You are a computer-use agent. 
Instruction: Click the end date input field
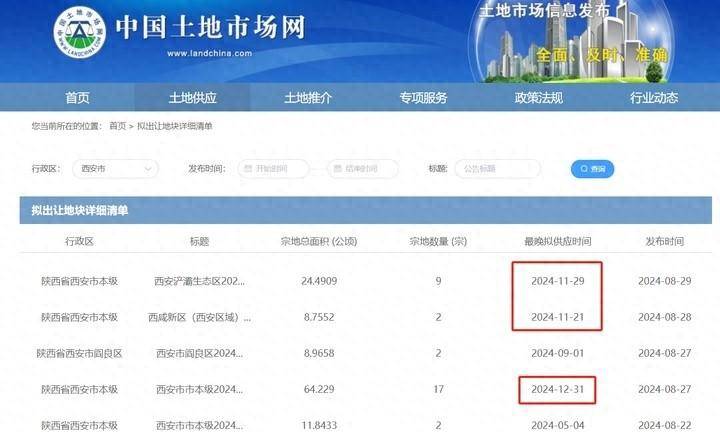pyautogui.click(x=363, y=169)
